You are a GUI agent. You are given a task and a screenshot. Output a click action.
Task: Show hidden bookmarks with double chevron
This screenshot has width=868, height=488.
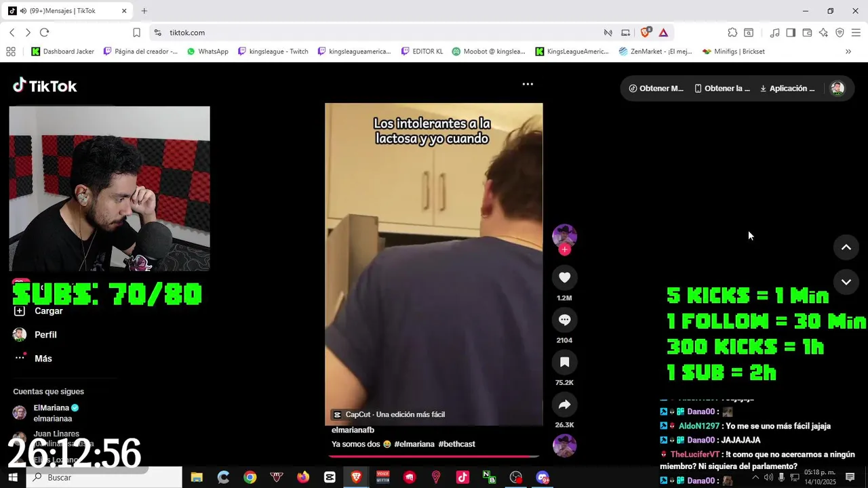848,52
